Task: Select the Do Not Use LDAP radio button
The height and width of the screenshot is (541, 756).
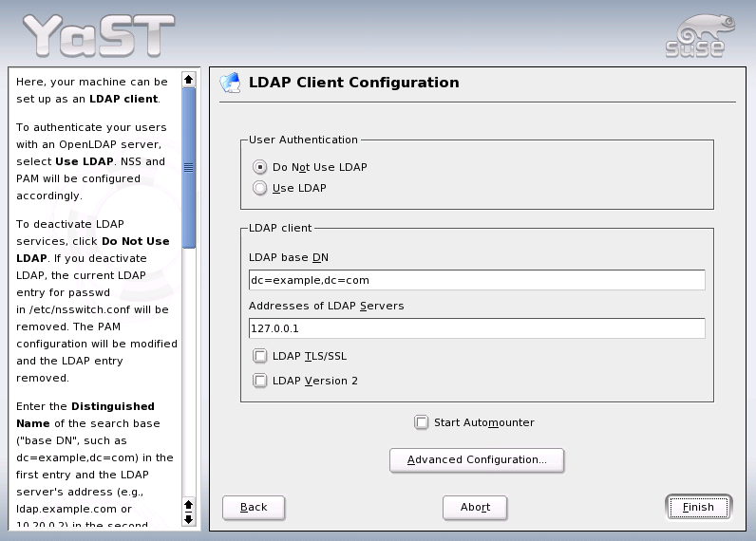Action: 260,167
